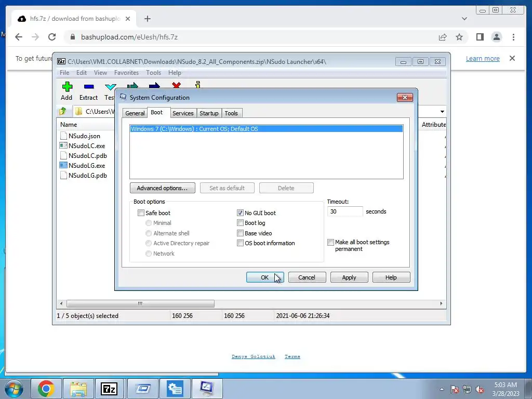The image size is (532, 399).
Task: Open the 7-Zip Help menu
Action: pyautogui.click(x=175, y=73)
